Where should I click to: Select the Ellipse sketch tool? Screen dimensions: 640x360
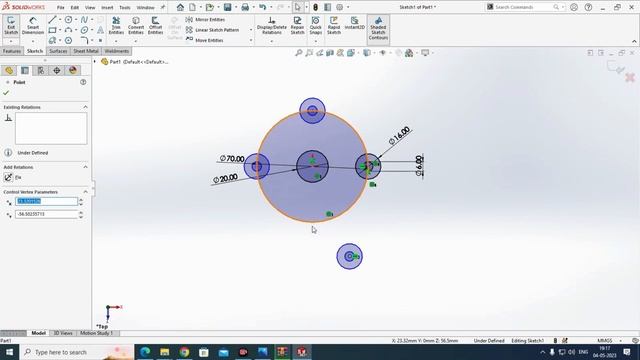pos(84,30)
